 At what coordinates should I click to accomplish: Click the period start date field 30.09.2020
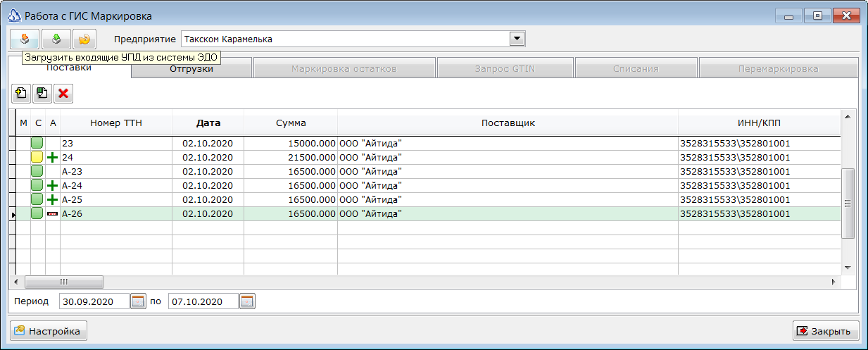(x=95, y=301)
